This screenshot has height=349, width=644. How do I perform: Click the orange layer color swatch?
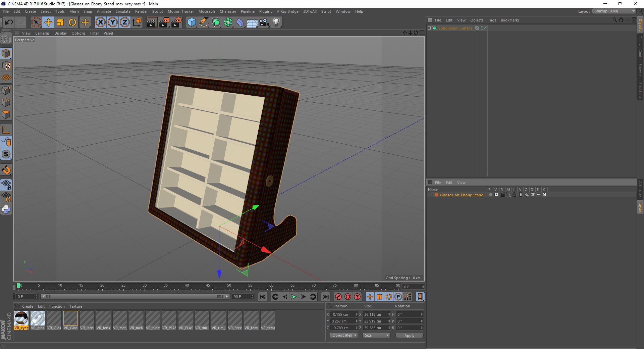[x=436, y=195]
